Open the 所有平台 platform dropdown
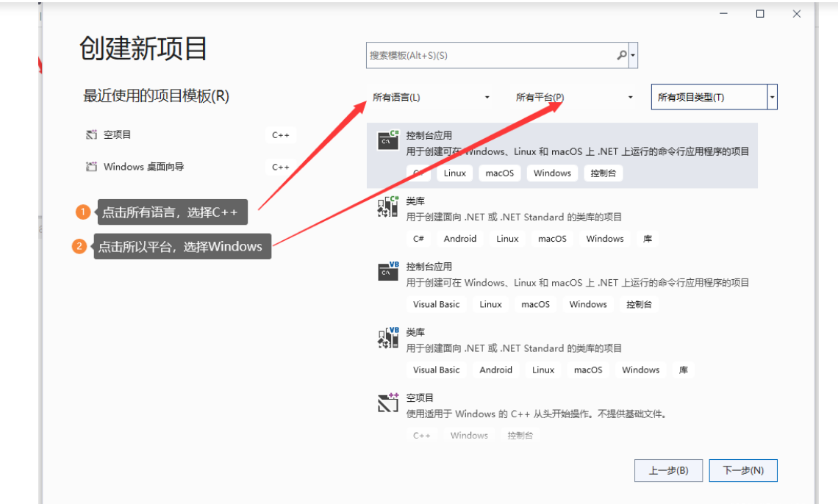The width and height of the screenshot is (838, 504). coord(574,97)
